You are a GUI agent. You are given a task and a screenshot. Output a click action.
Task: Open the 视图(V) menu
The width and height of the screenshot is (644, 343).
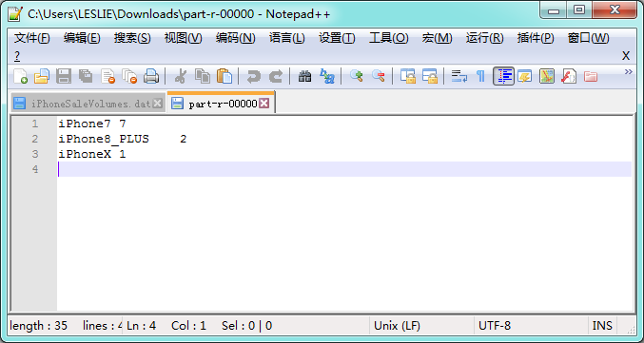point(184,39)
